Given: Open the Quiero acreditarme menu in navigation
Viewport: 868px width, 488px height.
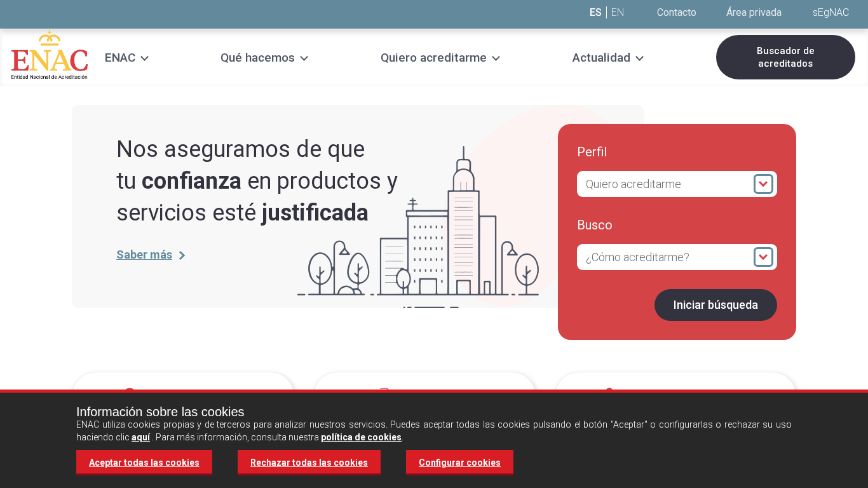Looking at the screenshot, I should (433, 58).
